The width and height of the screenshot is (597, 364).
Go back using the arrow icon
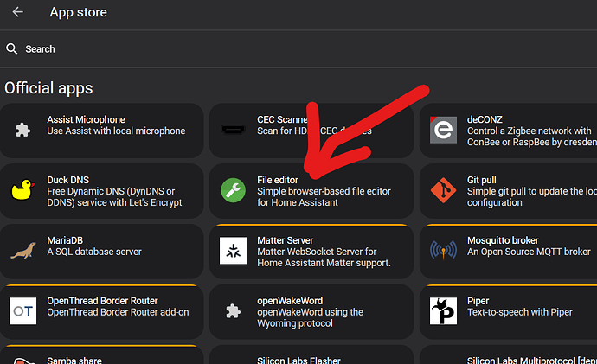click(17, 12)
